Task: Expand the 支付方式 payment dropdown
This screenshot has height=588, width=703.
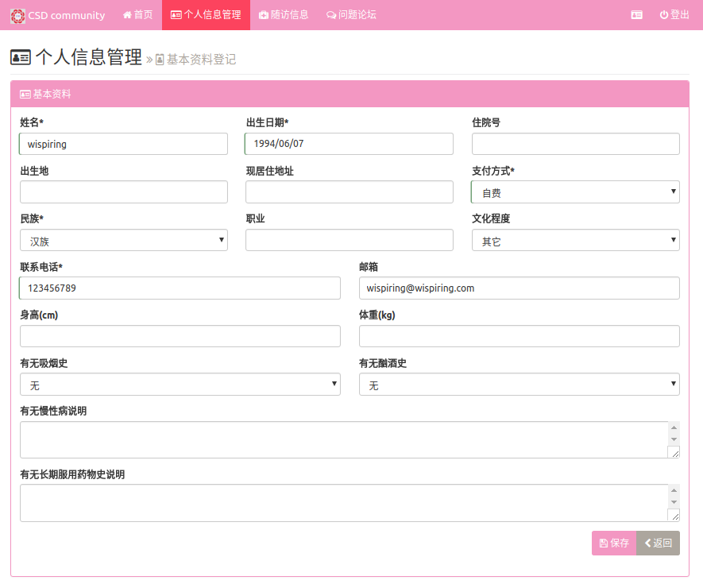Action: point(575,192)
